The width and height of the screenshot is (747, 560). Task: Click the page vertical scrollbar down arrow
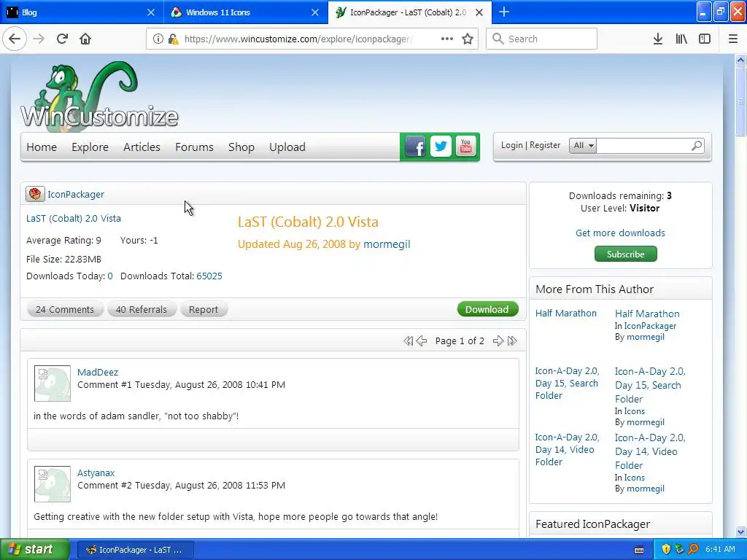(740, 532)
